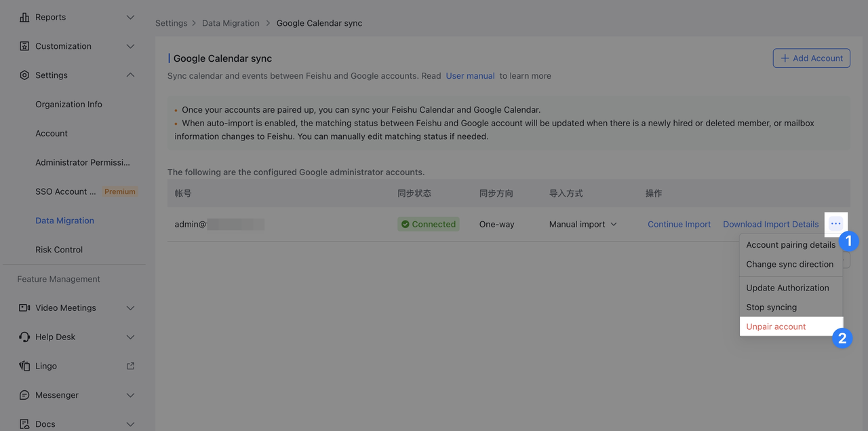
Task: Click Continue Import link
Action: 679,224
